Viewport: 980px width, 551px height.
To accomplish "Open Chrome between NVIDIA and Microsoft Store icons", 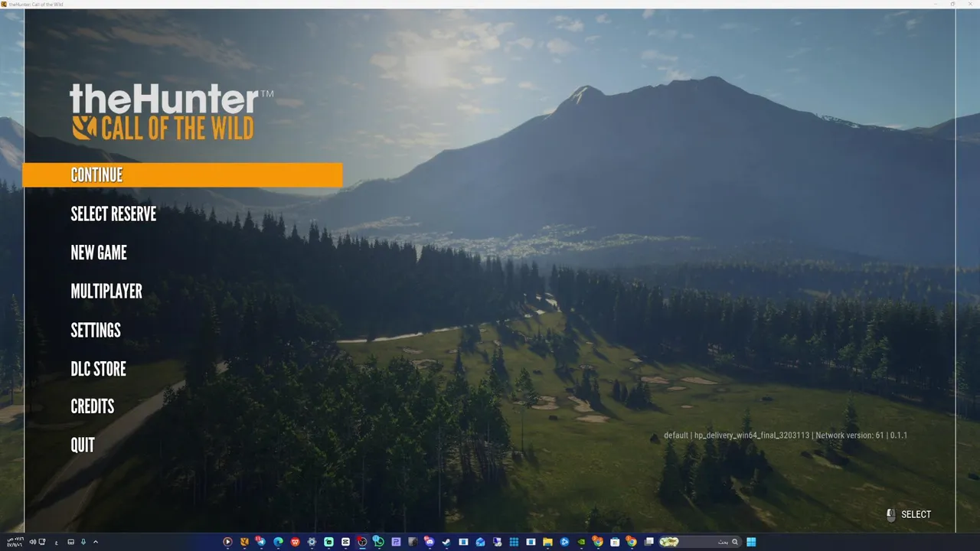I will 598,542.
